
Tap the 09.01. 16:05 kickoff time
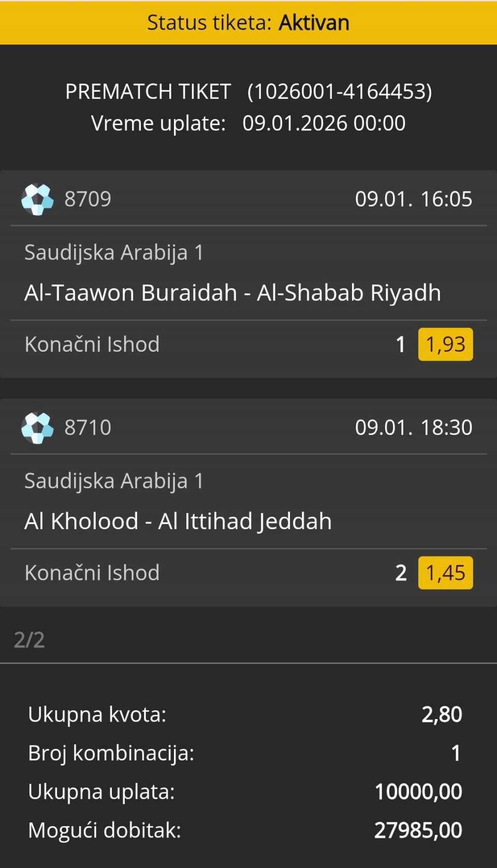click(413, 199)
